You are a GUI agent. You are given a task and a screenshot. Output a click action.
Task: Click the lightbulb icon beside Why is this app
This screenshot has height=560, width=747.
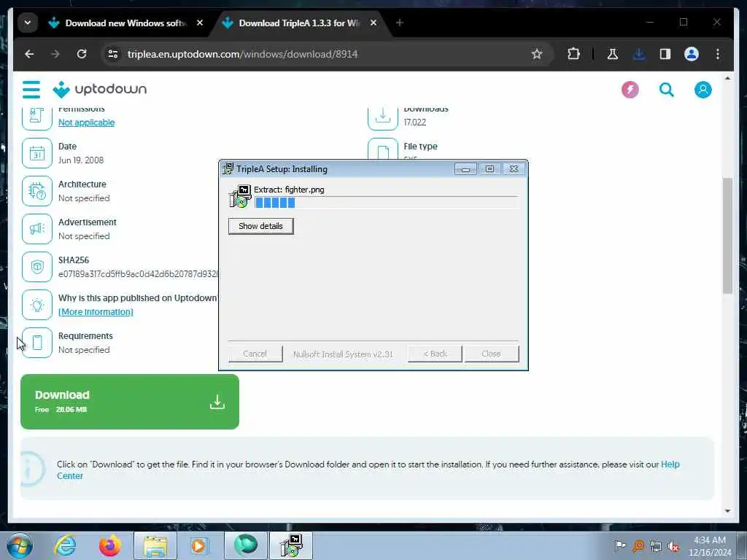(x=37, y=305)
